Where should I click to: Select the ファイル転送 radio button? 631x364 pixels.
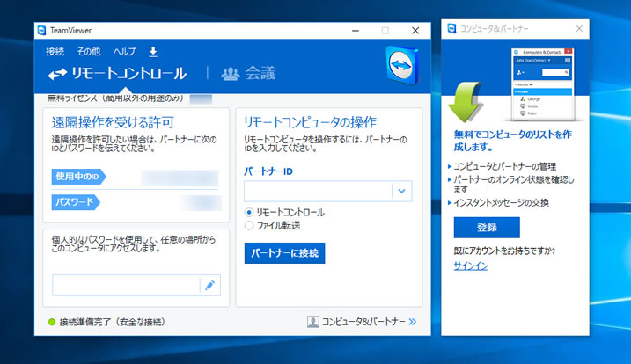tap(249, 226)
